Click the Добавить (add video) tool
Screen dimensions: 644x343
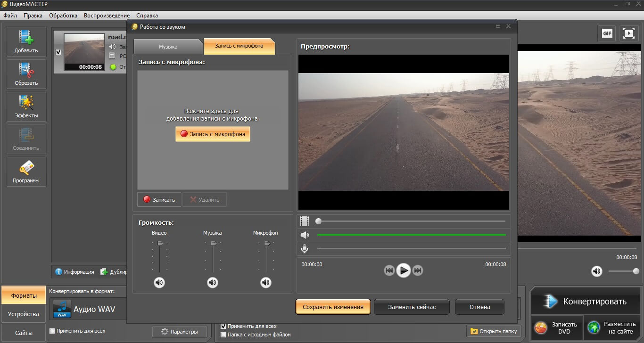click(x=26, y=41)
